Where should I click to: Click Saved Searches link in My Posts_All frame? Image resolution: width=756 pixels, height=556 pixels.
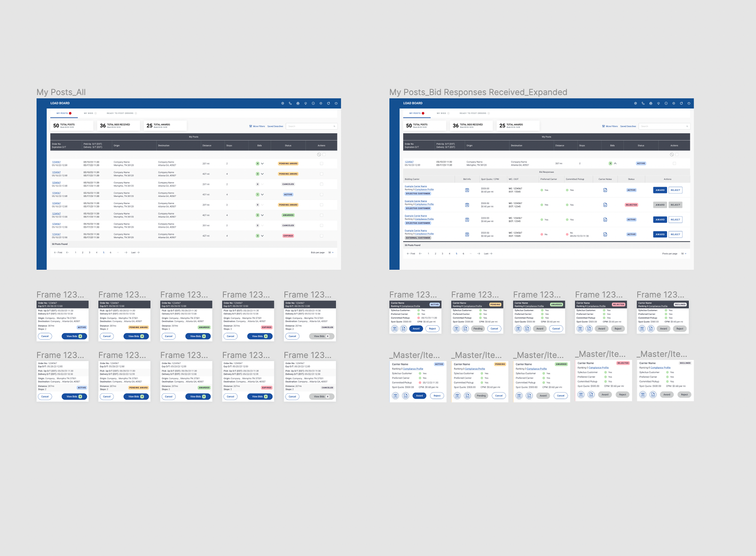click(275, 126)
